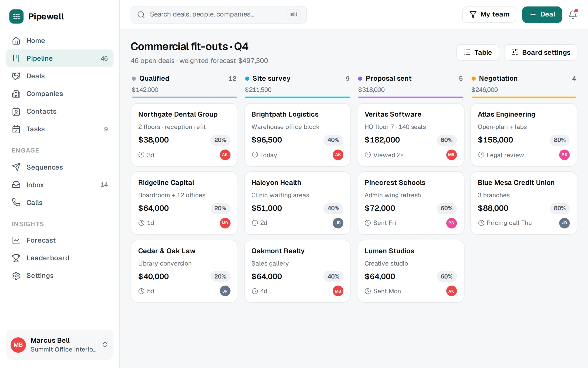Focus the search deals input field
The image size is (588, 368).
pyautogui.click(x=218, y=14)
